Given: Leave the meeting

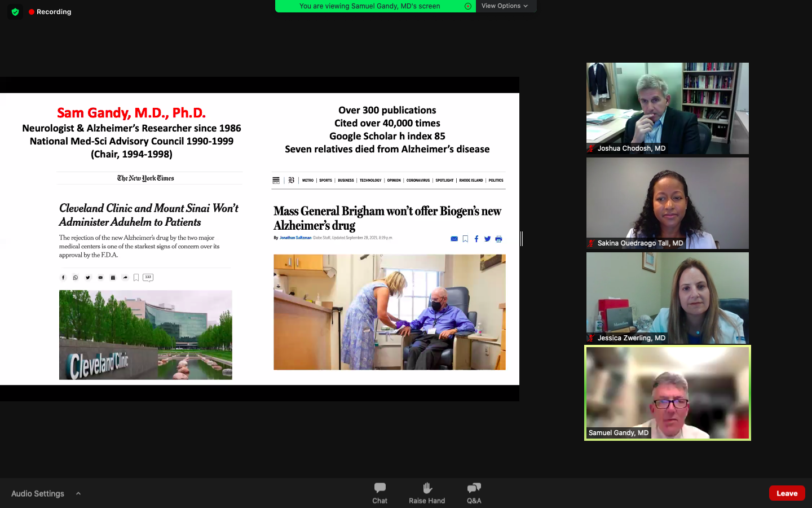Looking at the screenshot, I should pos(787,493).
